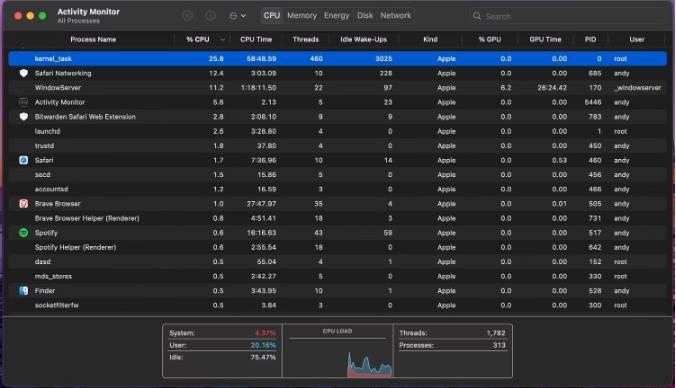Sort by Process Name column header
Viewport: 676px width, 388px height.
pos(93,39)
